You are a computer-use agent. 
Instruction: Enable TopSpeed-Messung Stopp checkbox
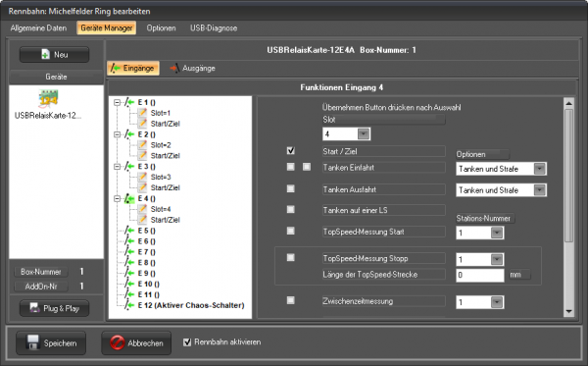pos(291,257)
